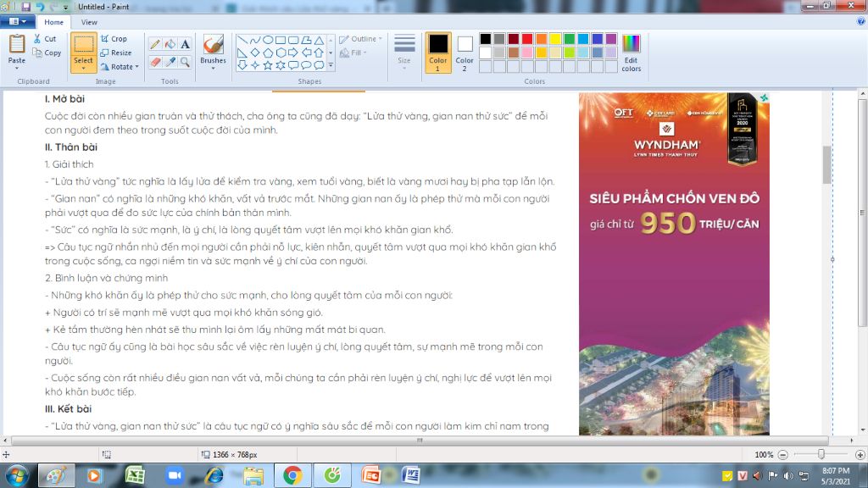The image size is (868, 488).
Task: Click the Brushes tool icon
Action: point(213,45)
